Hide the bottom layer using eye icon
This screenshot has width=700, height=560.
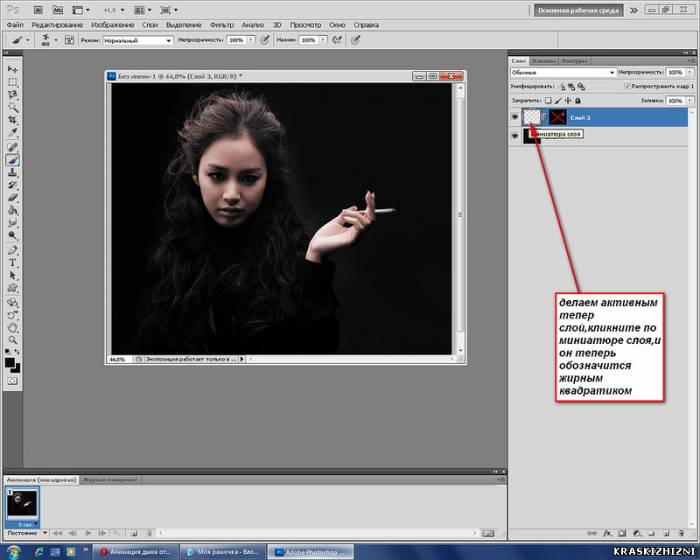pos(515,135)
